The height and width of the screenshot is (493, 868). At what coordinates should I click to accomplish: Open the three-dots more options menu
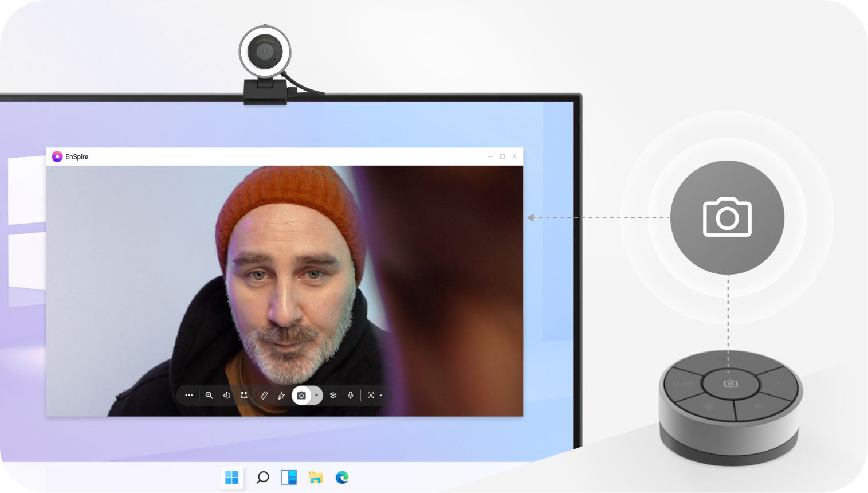point(189,395)
